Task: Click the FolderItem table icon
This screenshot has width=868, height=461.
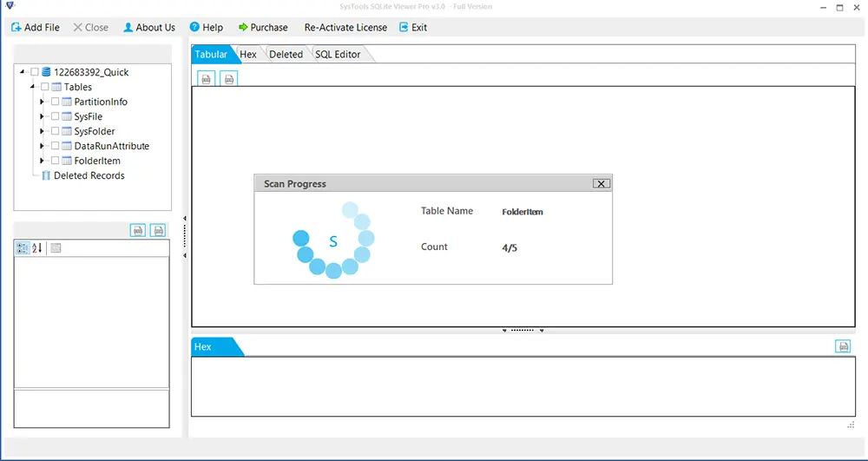Action: click(x=67, y=161)
